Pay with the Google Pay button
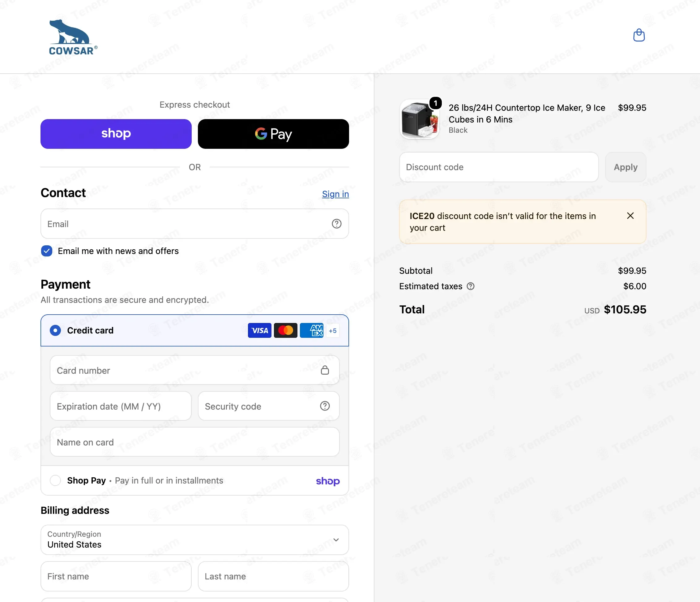Image resolution: width=700 pixels, height=602 pixels. click(x=273, y=134)
